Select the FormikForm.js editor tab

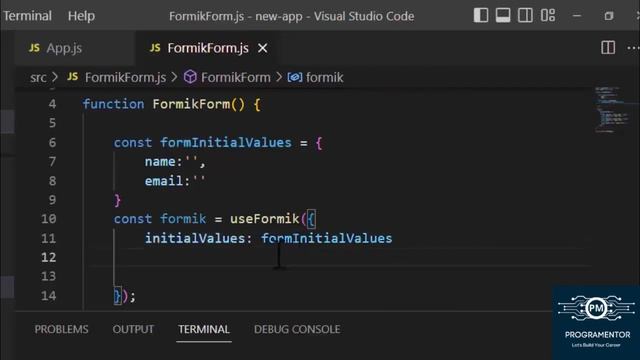pyautogui.click(x=208, y=48)
